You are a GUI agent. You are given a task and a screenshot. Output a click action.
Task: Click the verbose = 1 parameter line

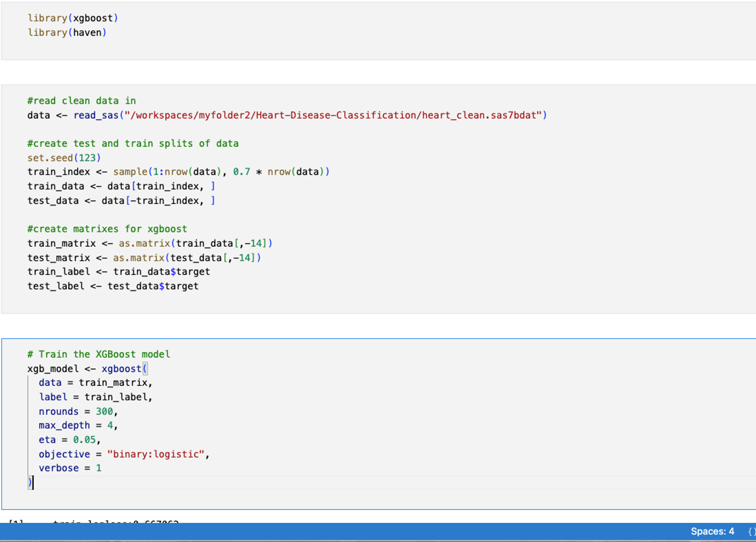point(70,468)
